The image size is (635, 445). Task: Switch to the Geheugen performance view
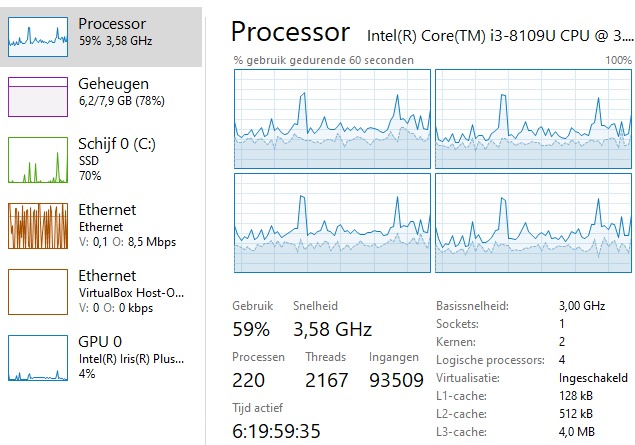(x=113, y=84)
